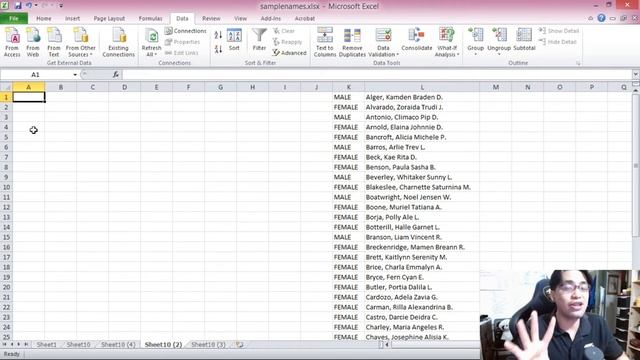Switch to the Insert tab
The image size is (640, 360).
click(x=72, y=18)
